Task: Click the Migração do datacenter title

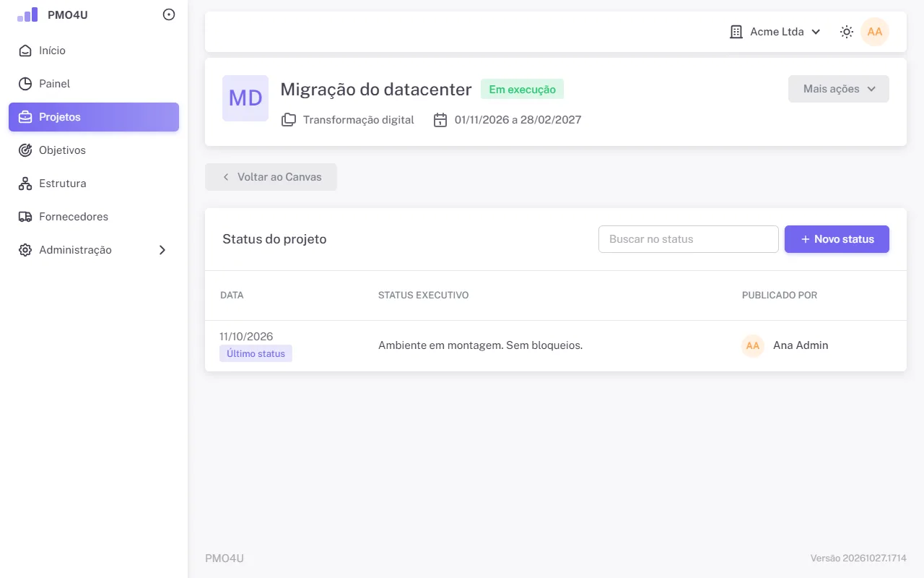Action: [376, 90]
